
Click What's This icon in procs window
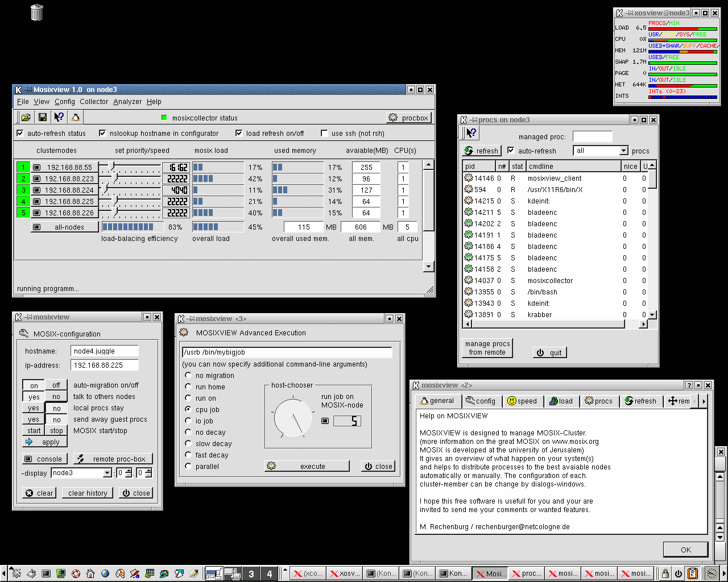coord(471,133)
